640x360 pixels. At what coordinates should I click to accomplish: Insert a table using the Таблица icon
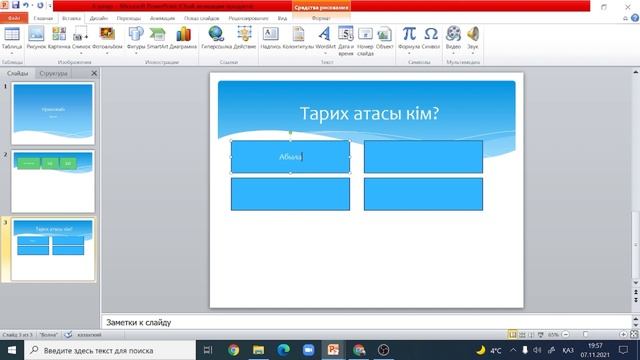(x=12, y=34)
